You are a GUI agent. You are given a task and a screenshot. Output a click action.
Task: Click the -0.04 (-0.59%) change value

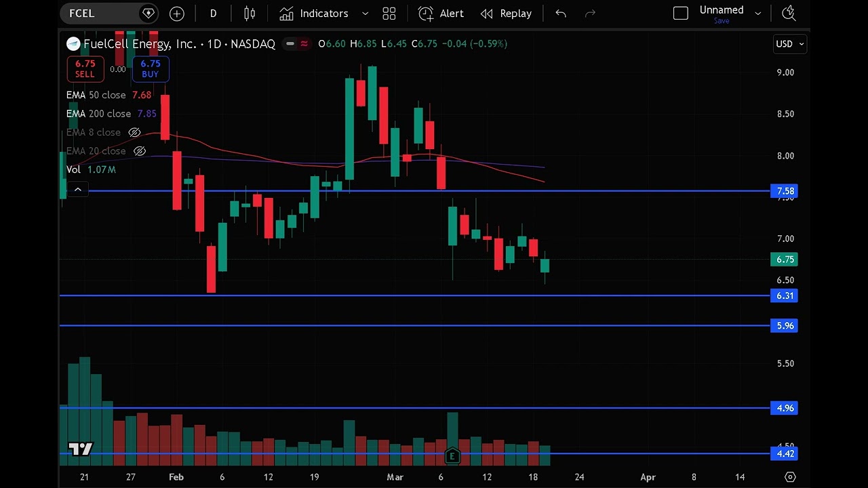[474, 44]
